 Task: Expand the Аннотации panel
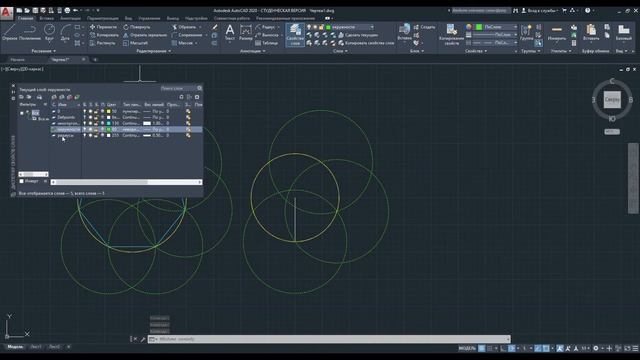pyautogui.click(x=253, y=51)
